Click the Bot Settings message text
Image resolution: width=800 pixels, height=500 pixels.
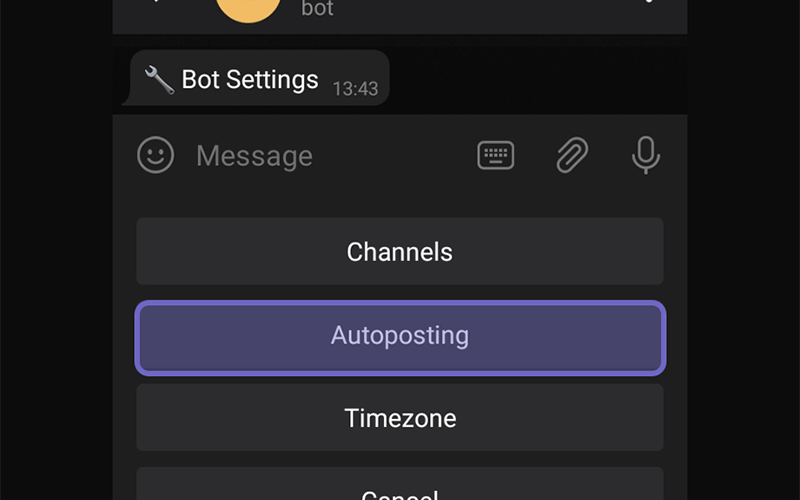[x=250, y=80]
